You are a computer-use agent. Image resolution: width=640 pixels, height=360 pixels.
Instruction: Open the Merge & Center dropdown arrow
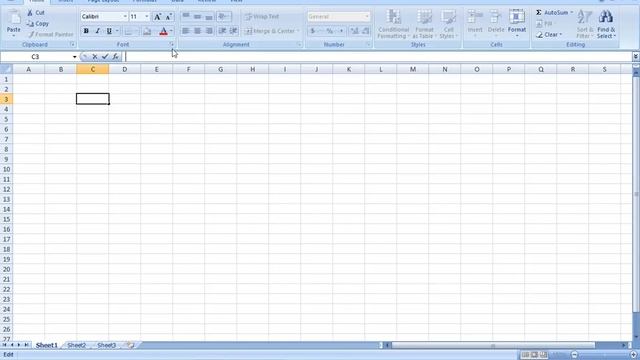coord(298,31)
